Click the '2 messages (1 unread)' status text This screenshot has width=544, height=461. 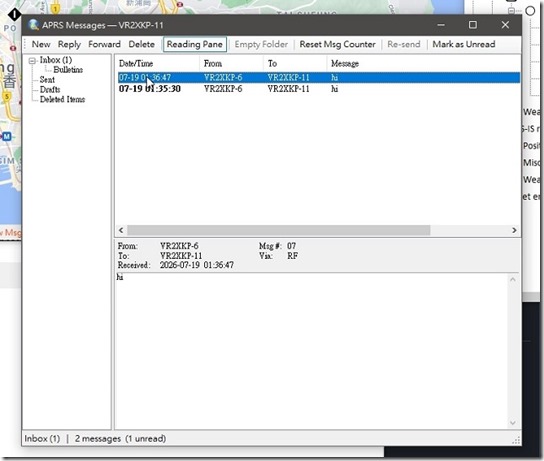click(120, 439)
